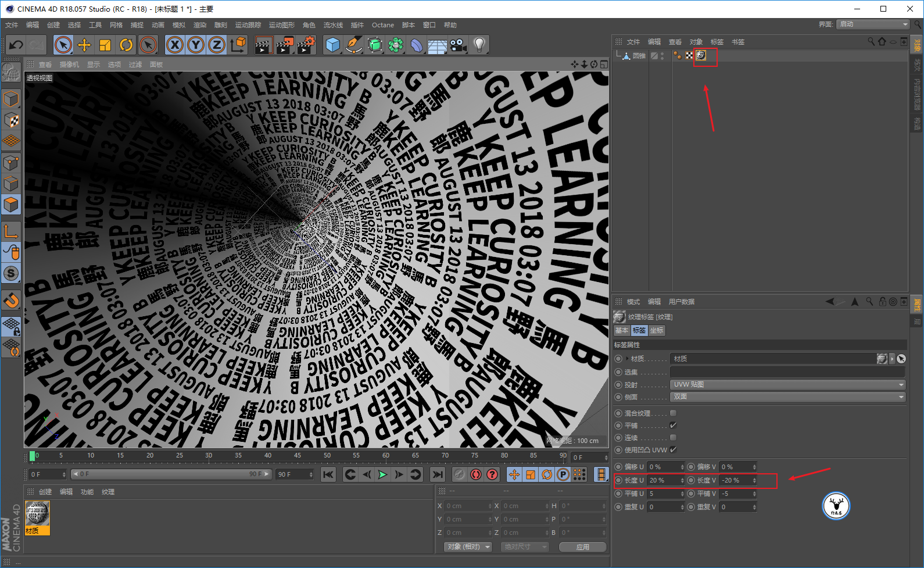Click the Undo arrow icon
Viewport: 924px width, 568px height.
tap(16, 45)
